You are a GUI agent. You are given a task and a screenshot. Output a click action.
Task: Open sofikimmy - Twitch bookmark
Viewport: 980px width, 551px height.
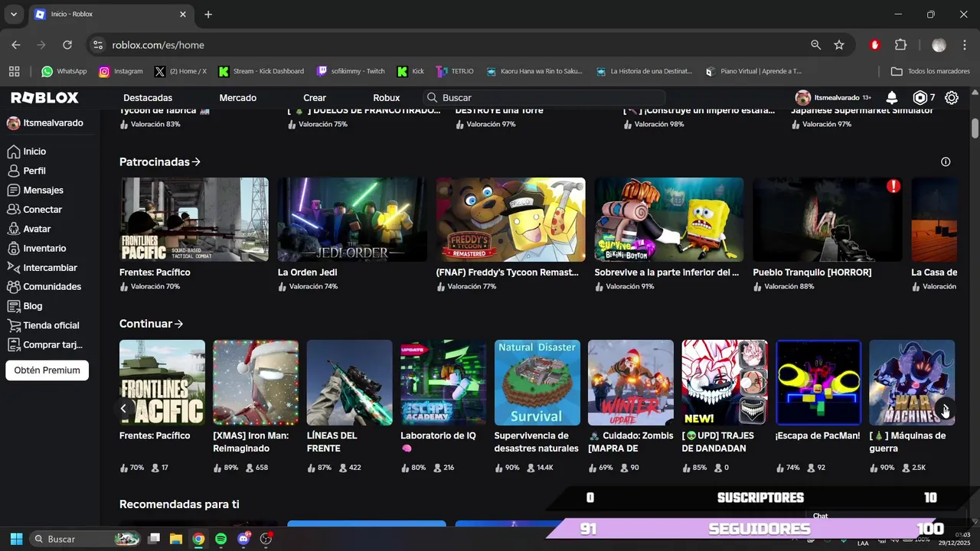tap(351, 71)
